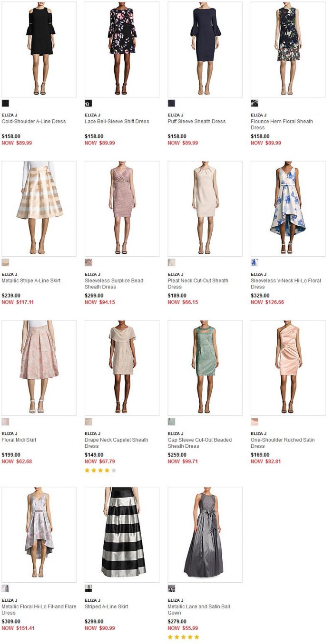This screenshot has width=333, height=644.
Task: Click Metallic Floral Hi-Lo Fit-and Flare Dress title
Action: coord(39,610)
